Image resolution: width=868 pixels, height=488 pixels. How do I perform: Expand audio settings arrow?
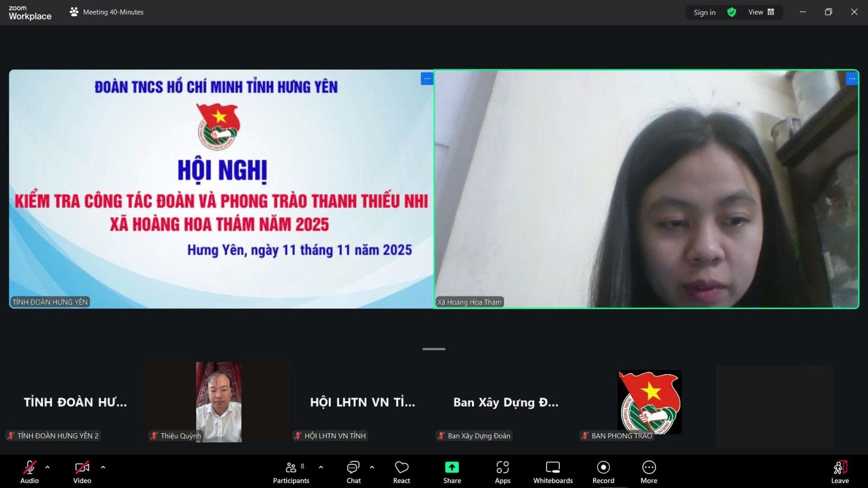coord(48,467)
